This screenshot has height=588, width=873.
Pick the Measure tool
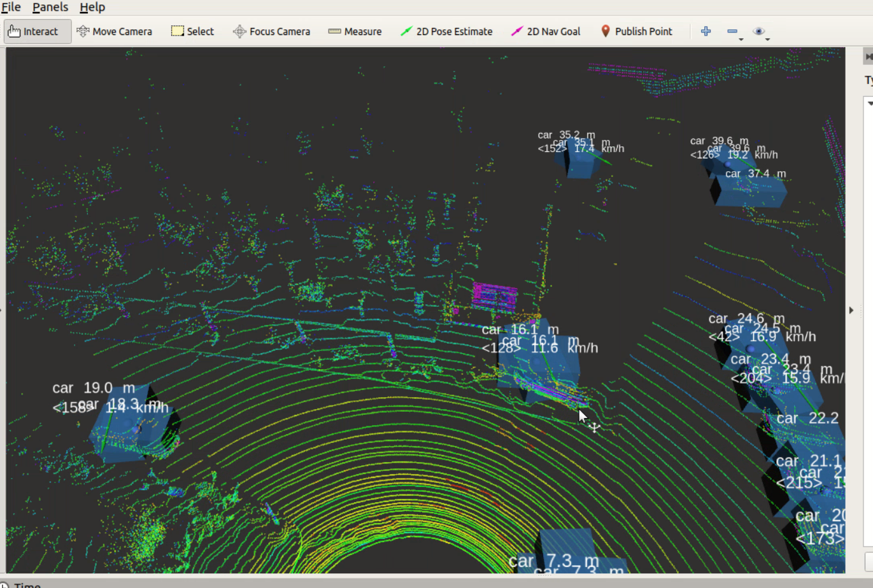click(x=355, y=31)
